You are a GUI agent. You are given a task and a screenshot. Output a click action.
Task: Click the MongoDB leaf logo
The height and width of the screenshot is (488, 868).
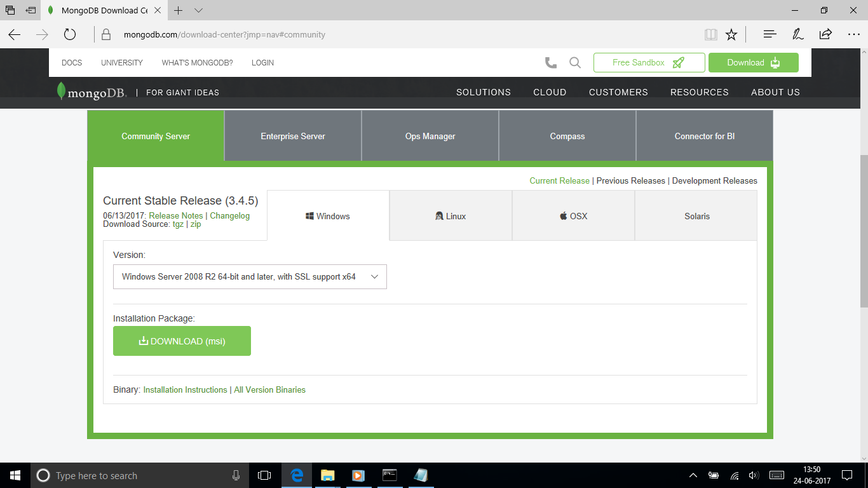62,91
